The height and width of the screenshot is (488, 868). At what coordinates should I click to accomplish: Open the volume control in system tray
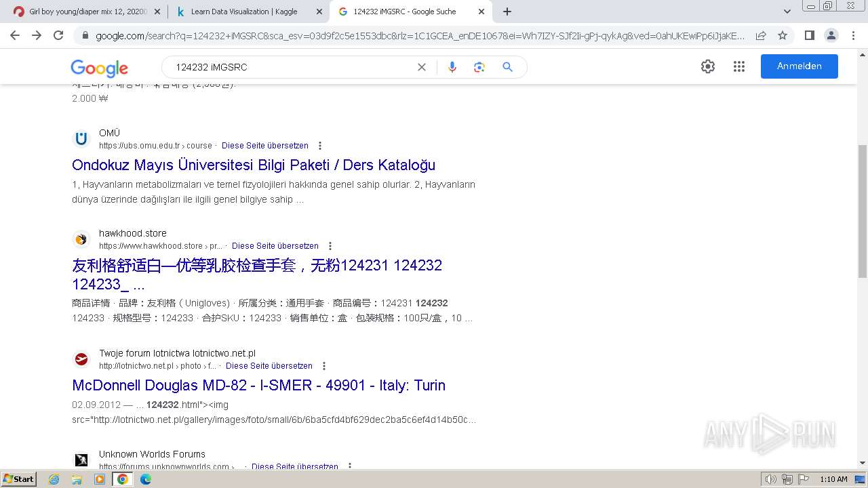(771, 479)
